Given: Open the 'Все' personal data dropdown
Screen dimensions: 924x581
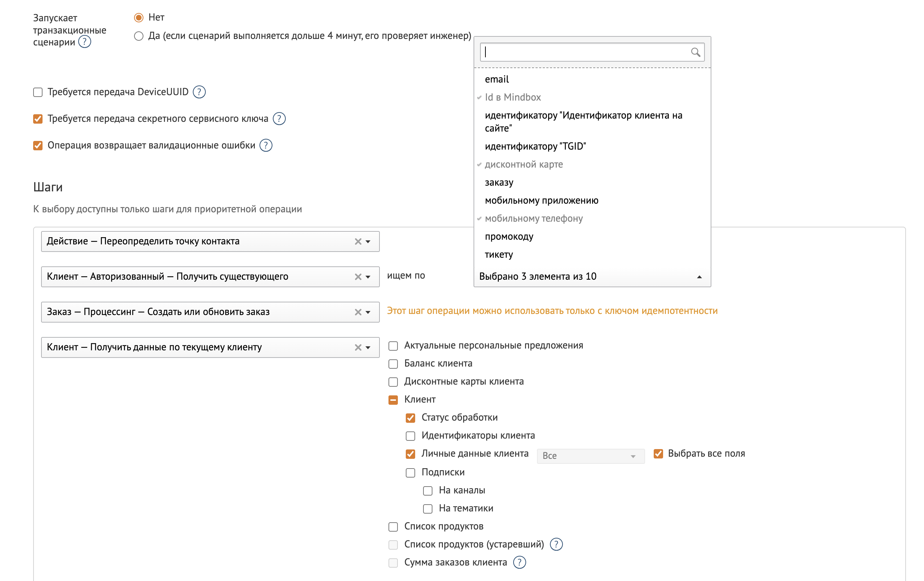Looking at the screenshot, I should [x=591, y=456].
